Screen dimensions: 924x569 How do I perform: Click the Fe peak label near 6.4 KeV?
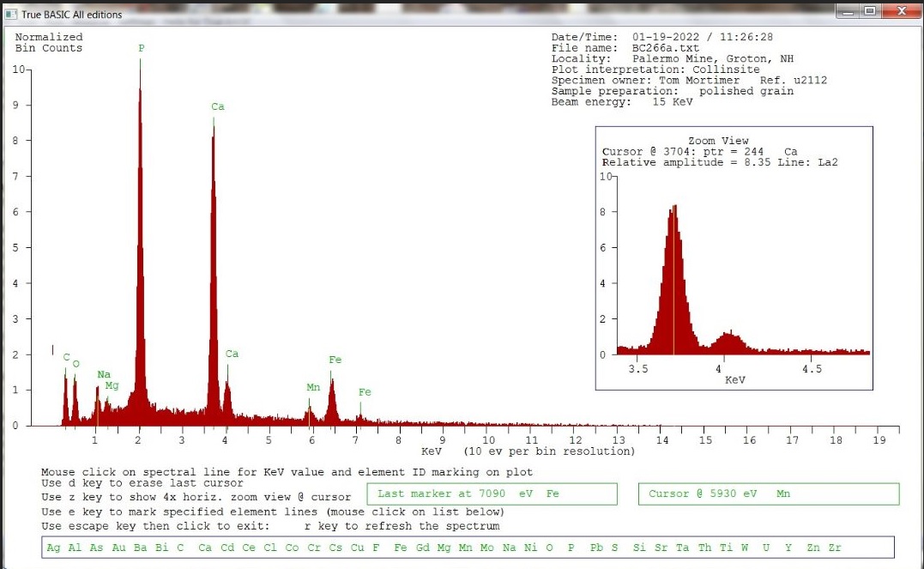[x=335, y=360]
